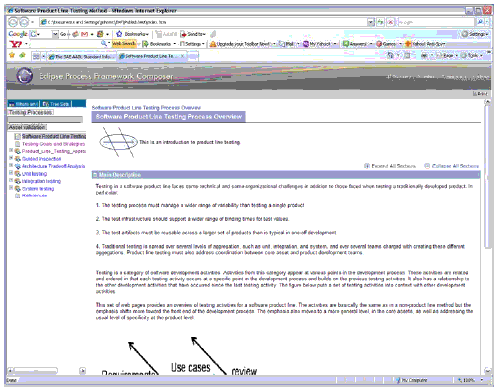The width and height of the screenshot is (499, 391).
Task: Open the Bookmarks star in the Google toolbar
Action: (x=119, y=34)
